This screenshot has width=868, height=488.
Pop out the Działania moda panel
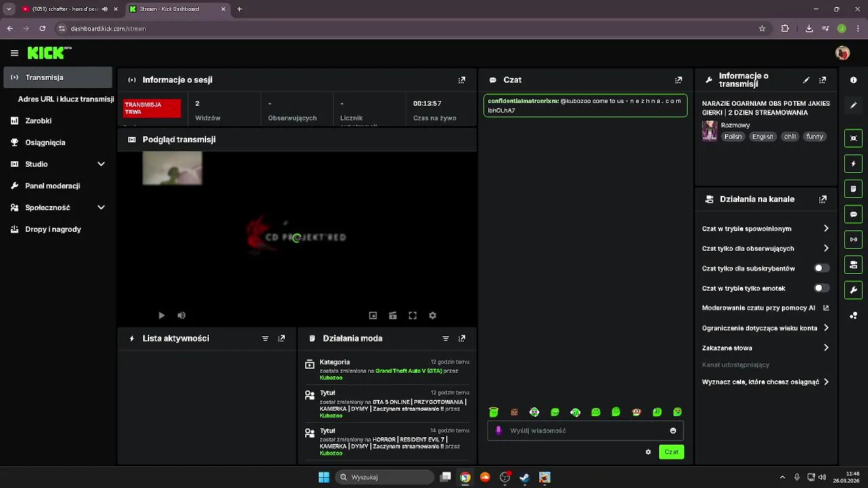click(462, 338)
